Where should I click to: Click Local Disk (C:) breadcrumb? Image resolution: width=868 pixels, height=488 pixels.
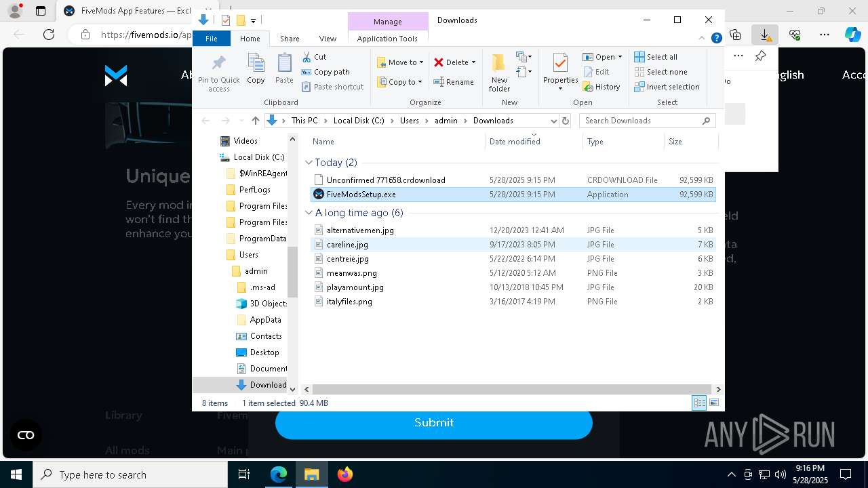[x=359, y=121]
